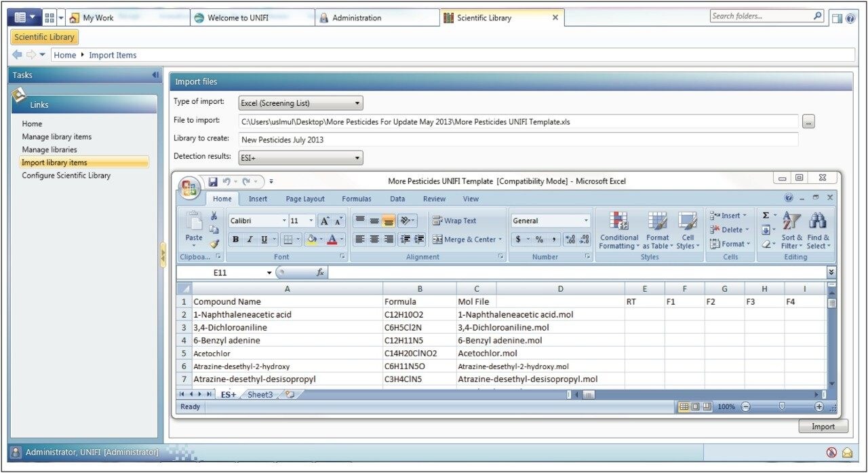868x473 pixels.
Task: Apply the yellow Fill Color bucket
Action: tap(311, 239)
